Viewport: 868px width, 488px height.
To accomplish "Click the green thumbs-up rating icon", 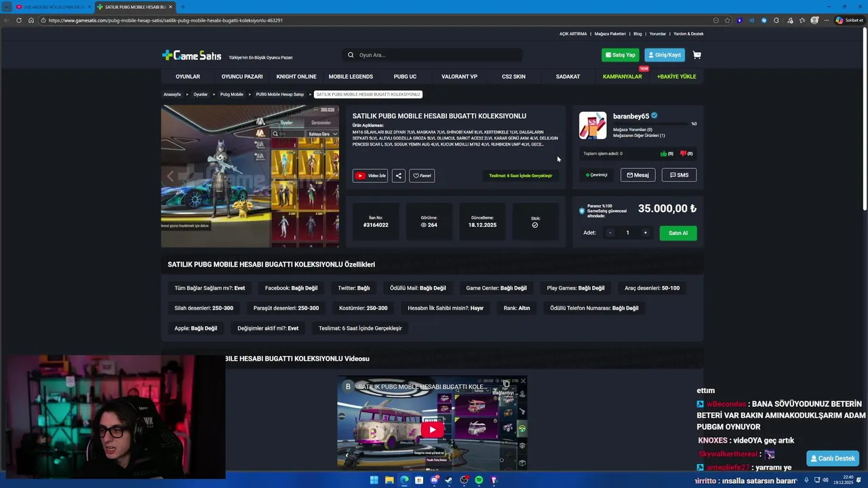I will 663,154.
